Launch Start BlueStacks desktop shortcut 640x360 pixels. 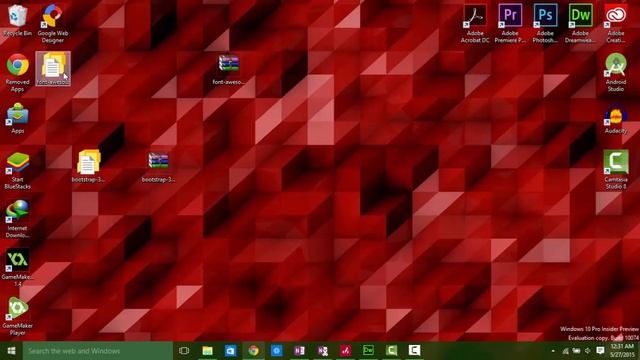click(x=17, y=170)
